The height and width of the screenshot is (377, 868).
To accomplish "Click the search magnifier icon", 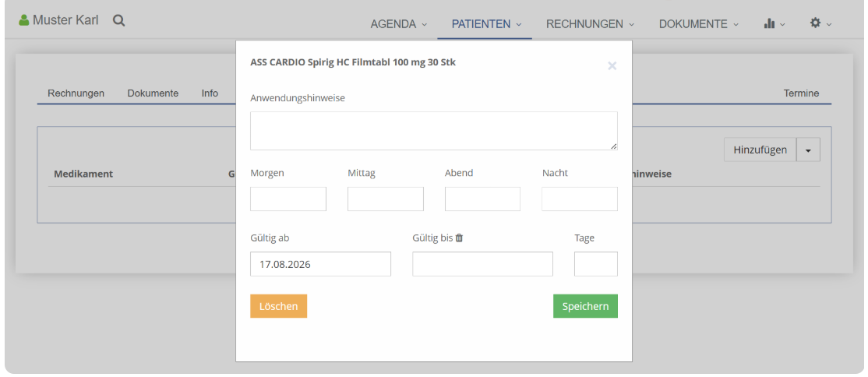I will (x=118, y=21).
